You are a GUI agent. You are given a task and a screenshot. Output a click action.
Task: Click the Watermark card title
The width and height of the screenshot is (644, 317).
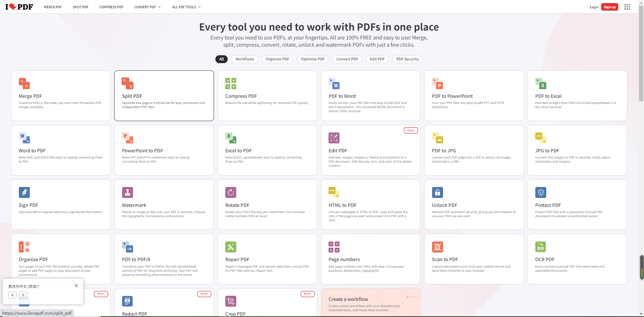tap(134, 205)
